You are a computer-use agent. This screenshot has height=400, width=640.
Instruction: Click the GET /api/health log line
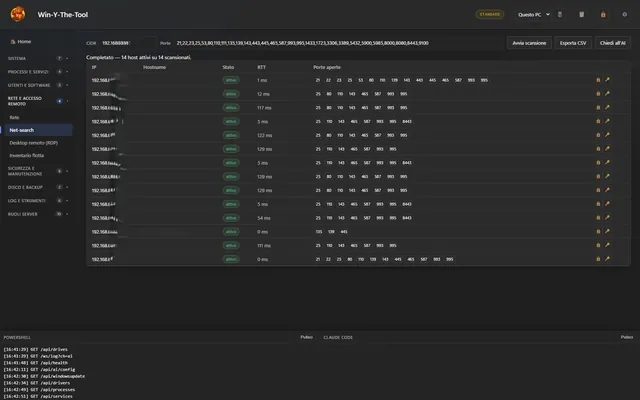(36, 362)
